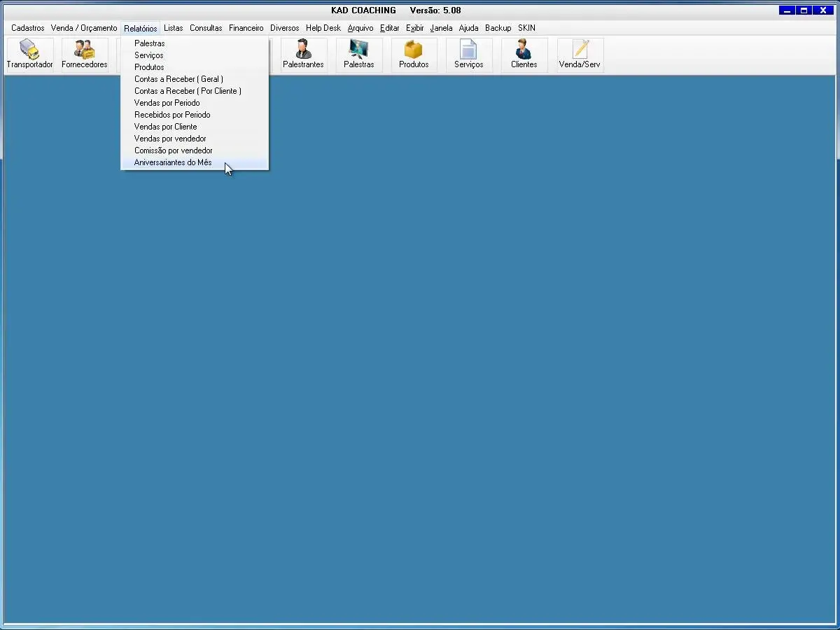Click the Backup menu item

click(498, 28)
